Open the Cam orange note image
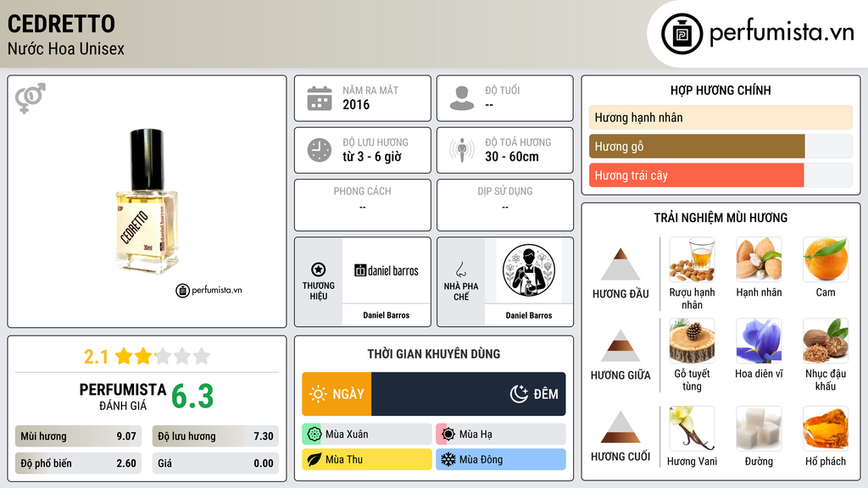Screen dimensions: 868x488 point(826,259)
